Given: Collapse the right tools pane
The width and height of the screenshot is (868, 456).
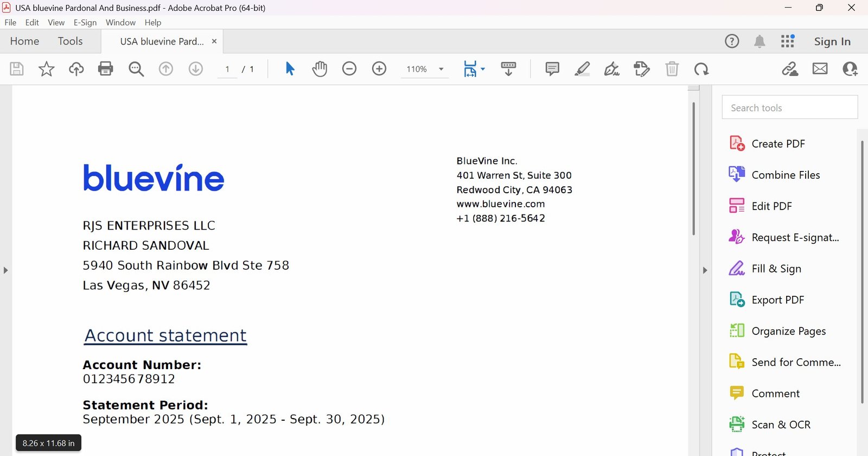Looking at the screenshot, I should (x=705, y=270).
